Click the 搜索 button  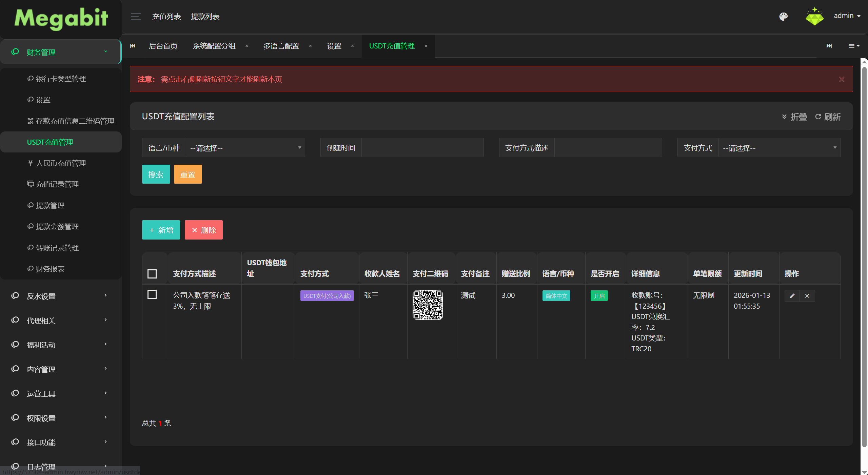tap(156, 174)
